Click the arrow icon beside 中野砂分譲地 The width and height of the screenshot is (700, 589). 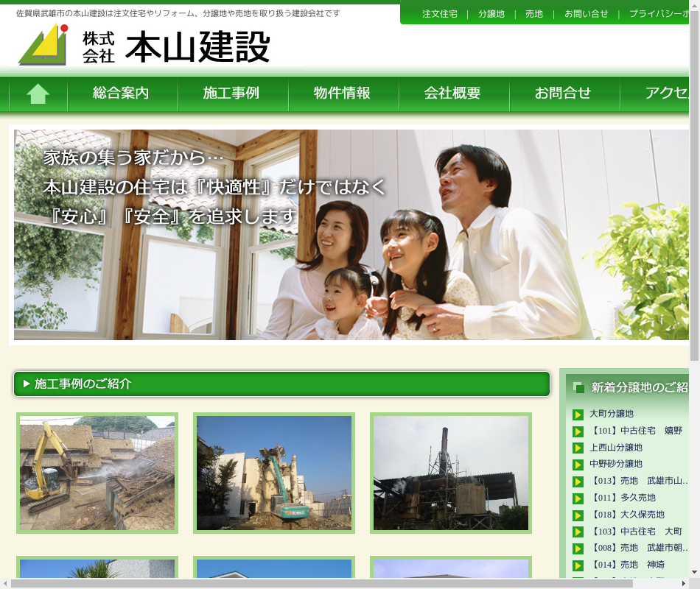pyautogui.click(x=578, y=465)
